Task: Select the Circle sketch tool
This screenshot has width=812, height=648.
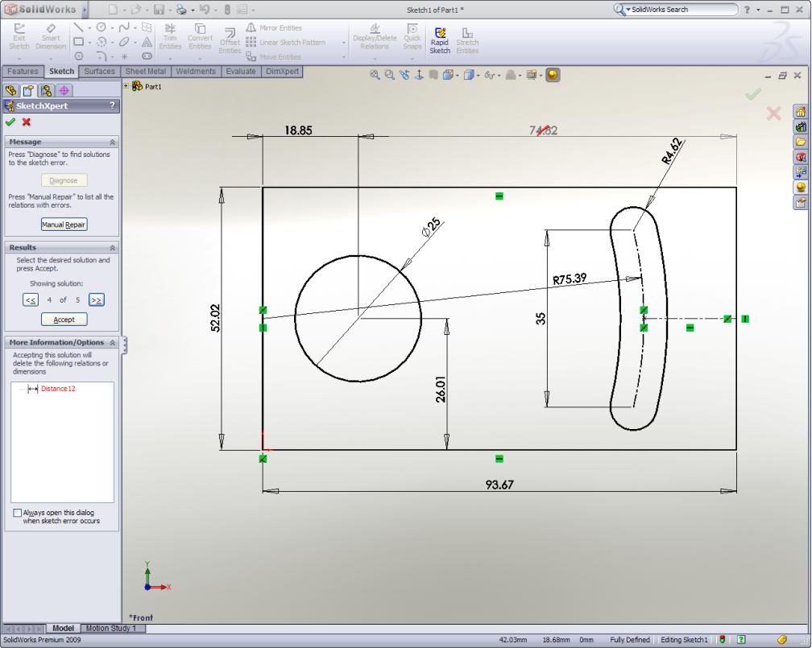Action: [x=101, y=27]
